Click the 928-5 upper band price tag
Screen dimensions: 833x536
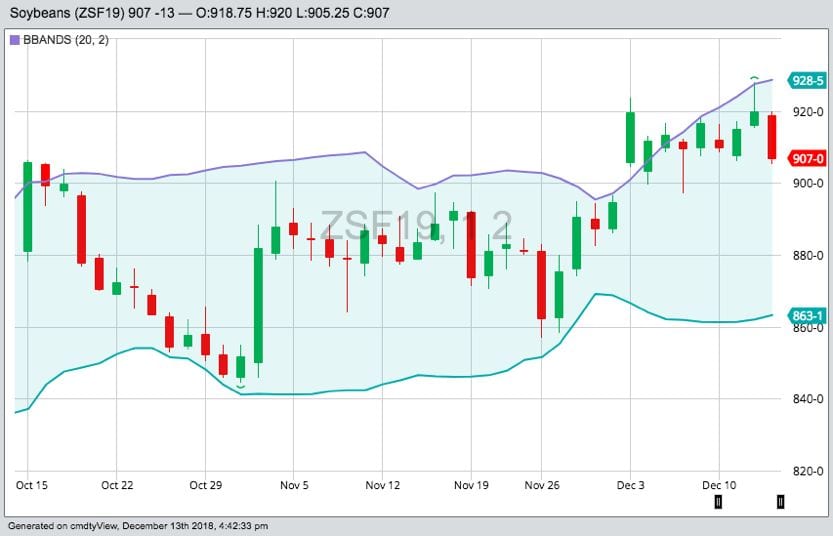pos(806,80)
